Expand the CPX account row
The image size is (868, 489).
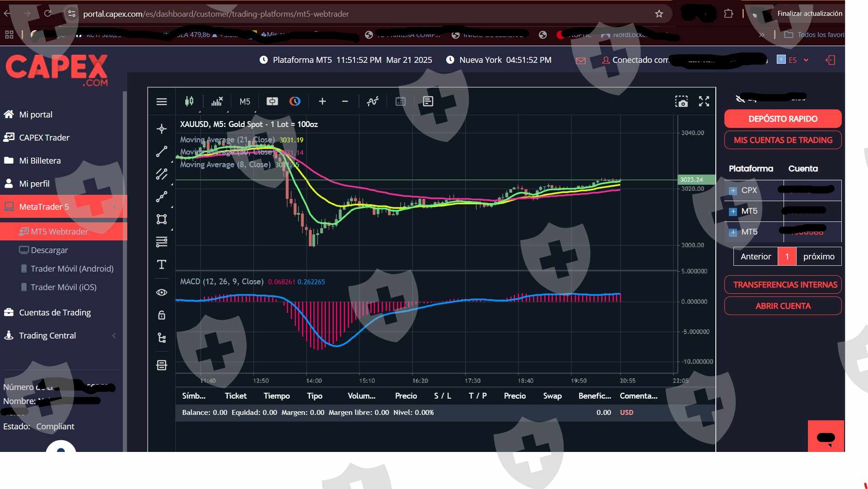(733, 191)
